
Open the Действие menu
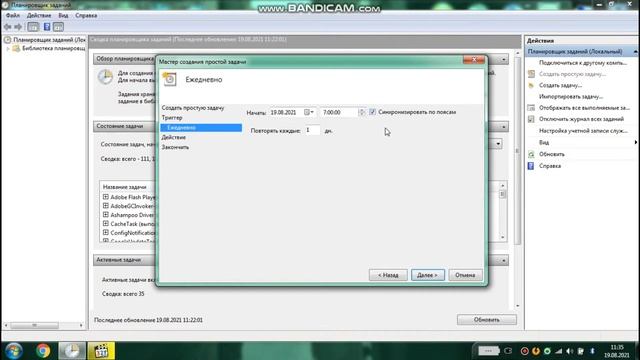(x=39, y=16)
